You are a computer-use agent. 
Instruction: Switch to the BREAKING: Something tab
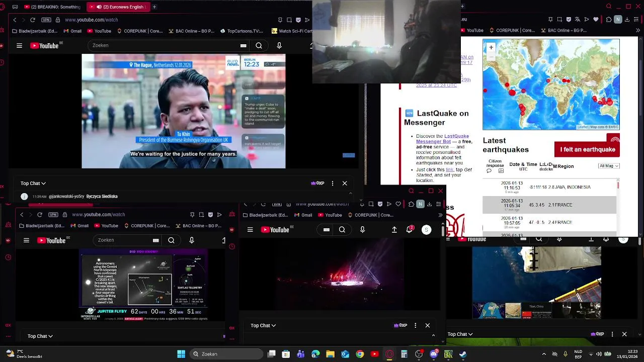[x=53, y=7]
